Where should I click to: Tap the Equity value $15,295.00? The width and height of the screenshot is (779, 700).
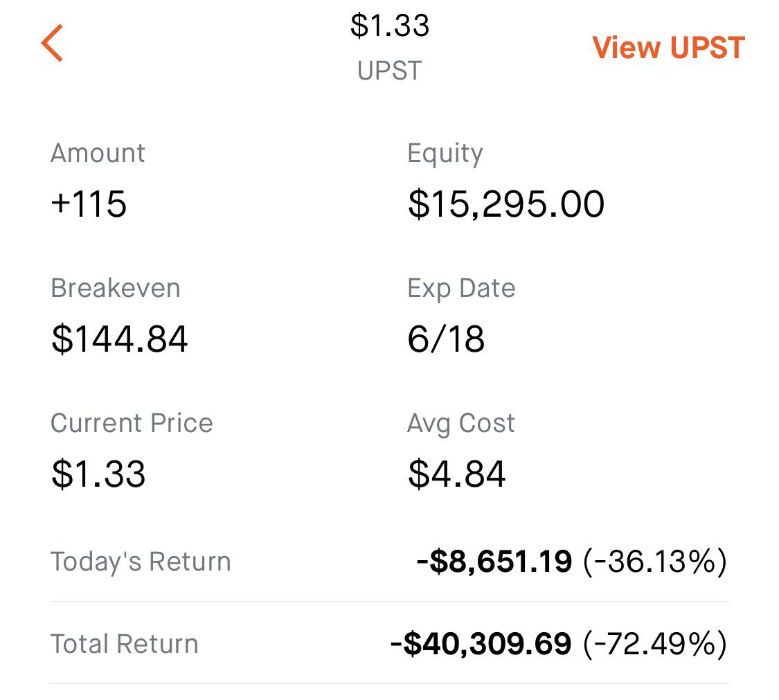coord(505,203)
